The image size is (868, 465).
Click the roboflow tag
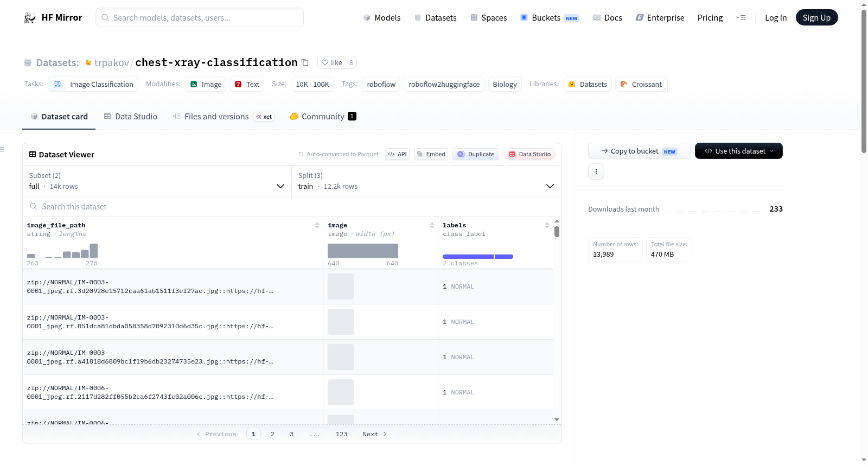click(381, 84)
